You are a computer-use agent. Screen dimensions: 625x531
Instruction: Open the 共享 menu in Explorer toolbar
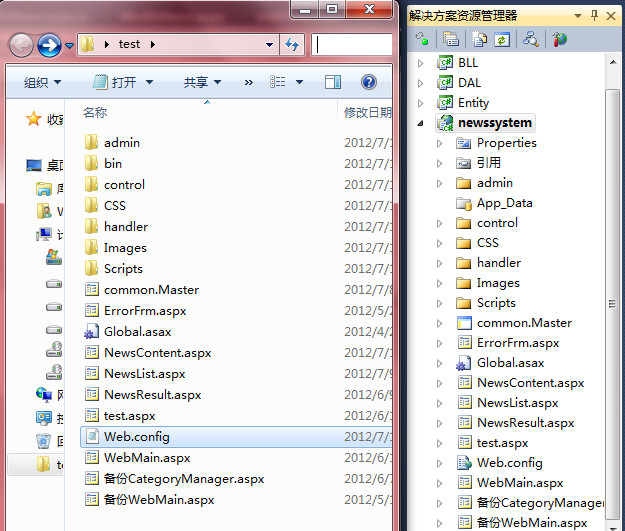point(202,82)
